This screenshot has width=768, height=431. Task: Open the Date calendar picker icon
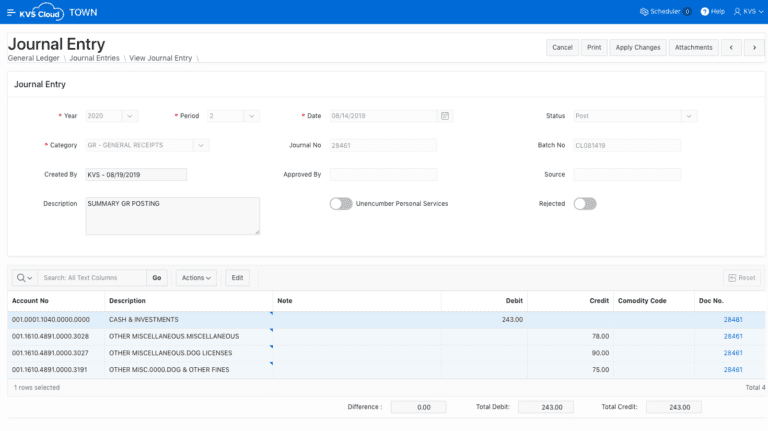point(445,116)
